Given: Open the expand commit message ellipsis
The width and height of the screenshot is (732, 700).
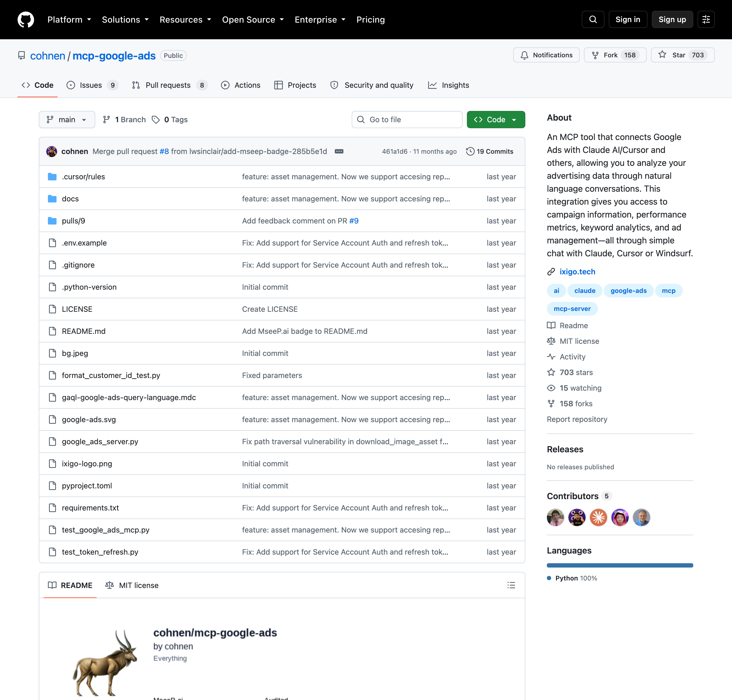Looking at the screenshot, I should coord(339,151).
